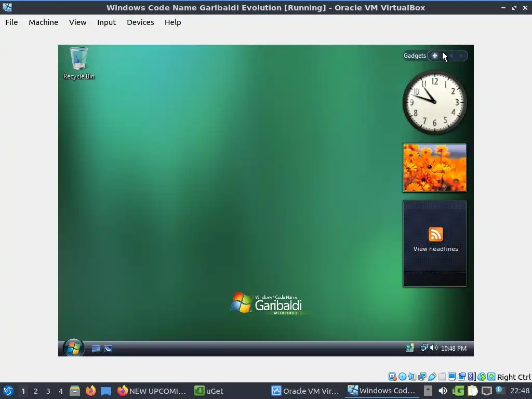Image resolution: width=532 pixels, height=399 pixels.
Task: Click the guest tray network computers icon
Action: pos(424,348)
